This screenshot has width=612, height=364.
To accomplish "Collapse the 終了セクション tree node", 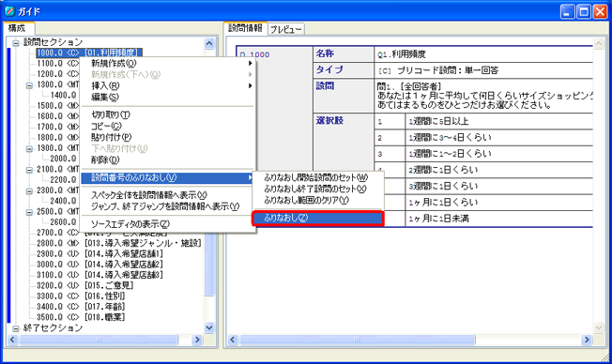I will (x=16, y=328).
